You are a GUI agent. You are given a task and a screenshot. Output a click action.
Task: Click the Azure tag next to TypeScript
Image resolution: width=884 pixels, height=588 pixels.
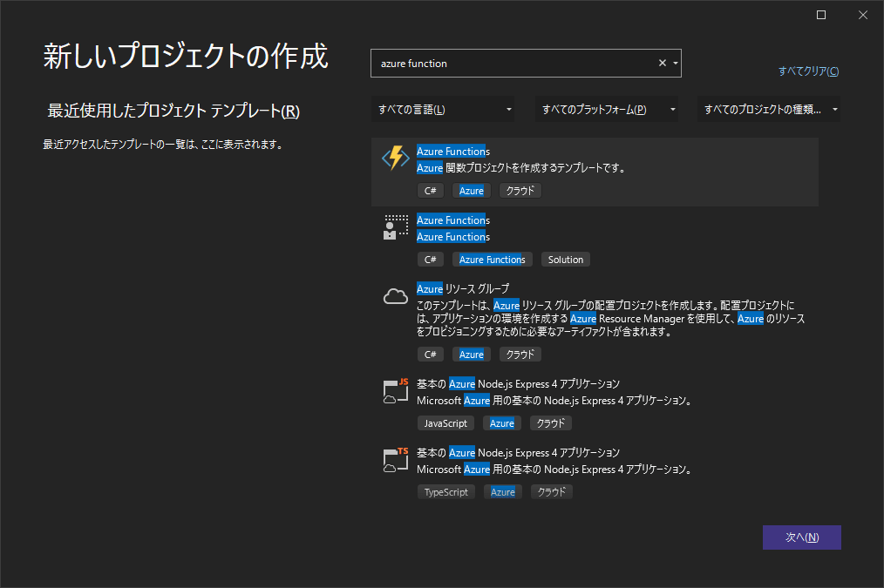point(503,492)
